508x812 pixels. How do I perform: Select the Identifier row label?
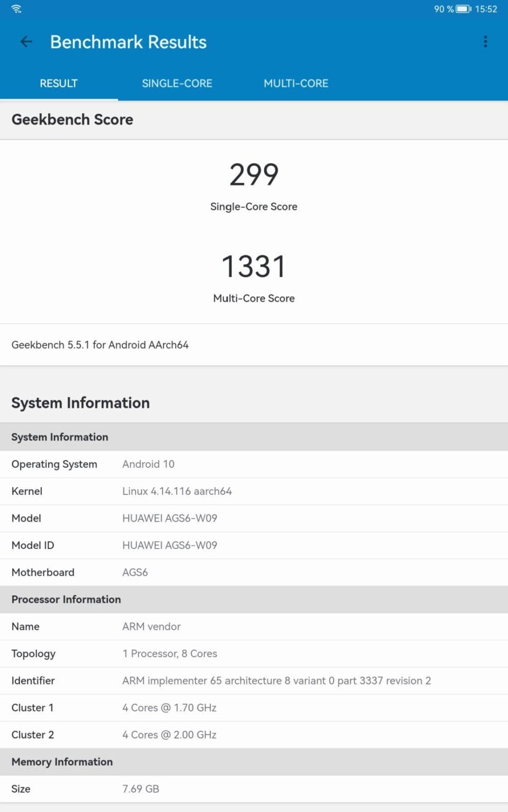(33, 681)
